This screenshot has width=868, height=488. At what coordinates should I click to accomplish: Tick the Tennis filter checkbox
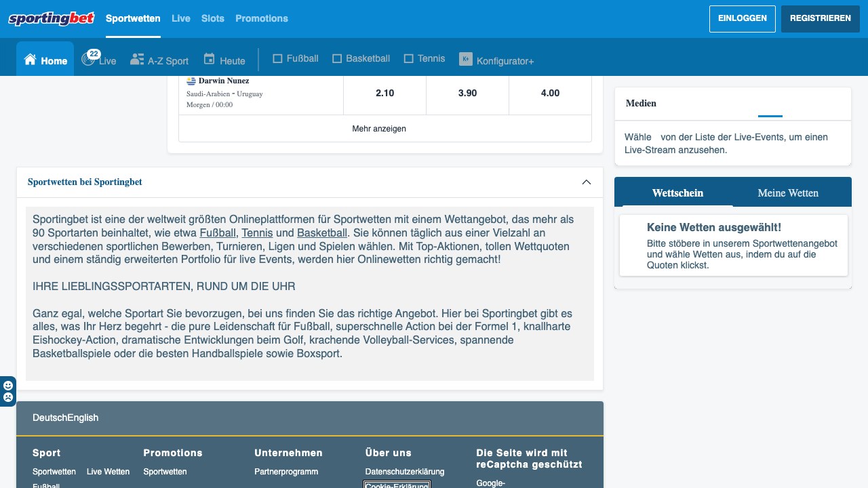[408, 59]
